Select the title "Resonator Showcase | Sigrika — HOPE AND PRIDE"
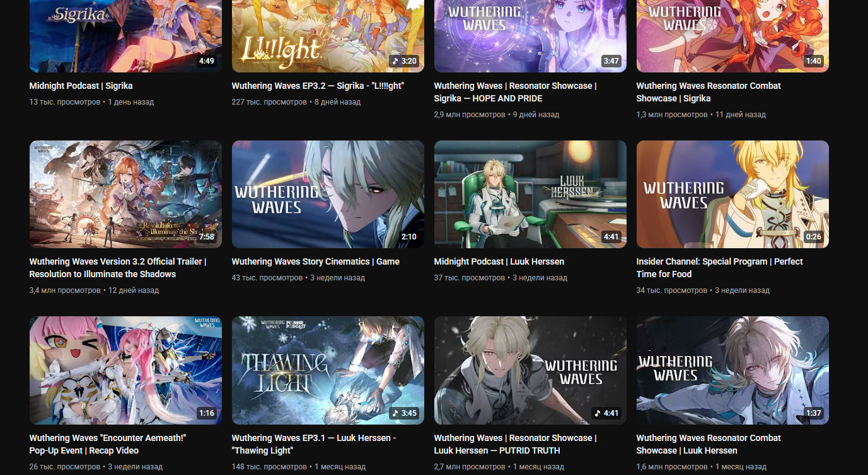The width and height of the screenshot is (868, 475). coord(515,92)
